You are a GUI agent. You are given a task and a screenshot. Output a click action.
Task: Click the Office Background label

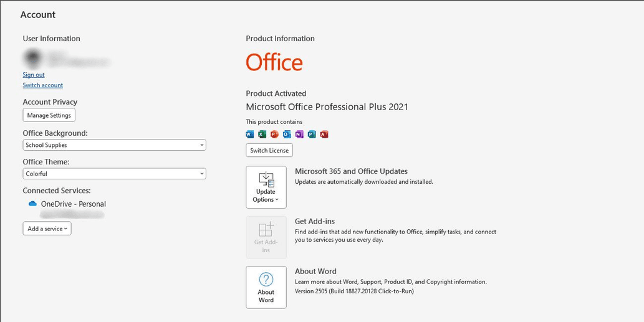pyautogui.click(x=55, y=133)
